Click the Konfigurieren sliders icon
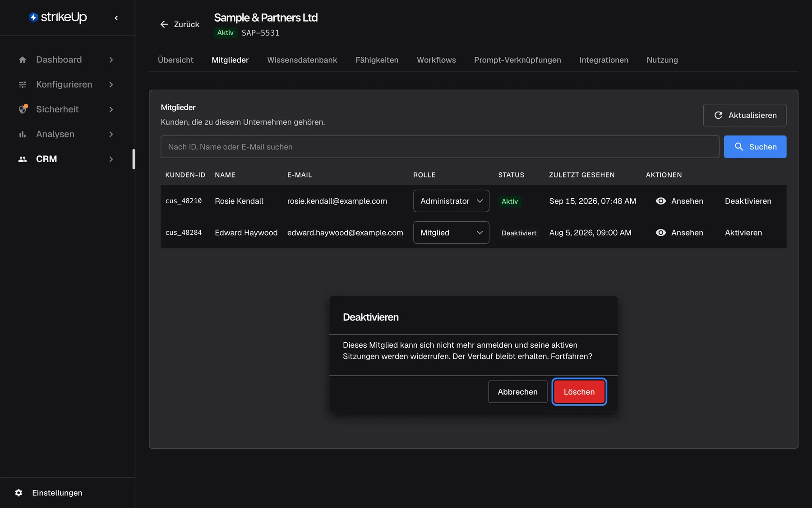This screenshot has width=812, height=508. pos(23,84)
